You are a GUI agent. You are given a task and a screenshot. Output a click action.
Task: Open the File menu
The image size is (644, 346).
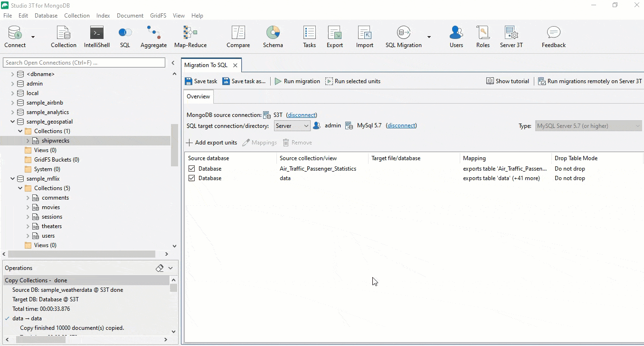[x=8, y=16]
